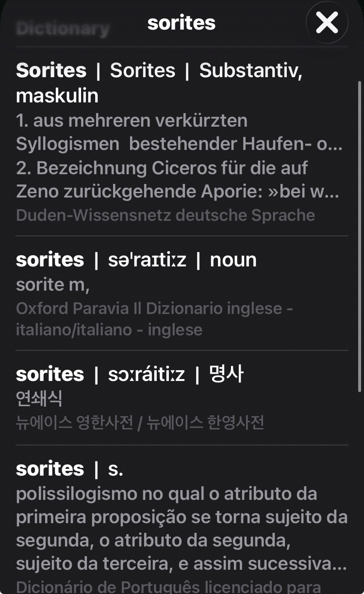This screenshot has width=364, height=594.
Task: Tap the 'Duden-Wissensnetz deutsche Sprache' source label
Action: pos(165,215)
